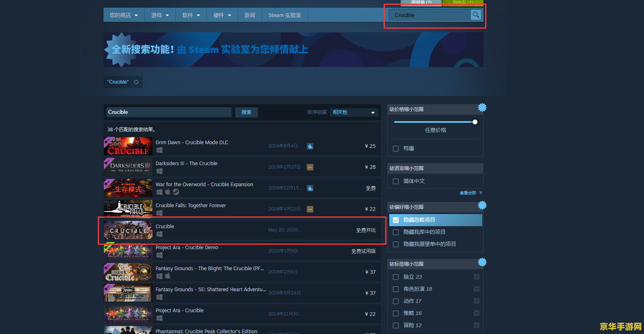Check the 冒险 tag filter

pyautogui.click(x=396, y=326)
